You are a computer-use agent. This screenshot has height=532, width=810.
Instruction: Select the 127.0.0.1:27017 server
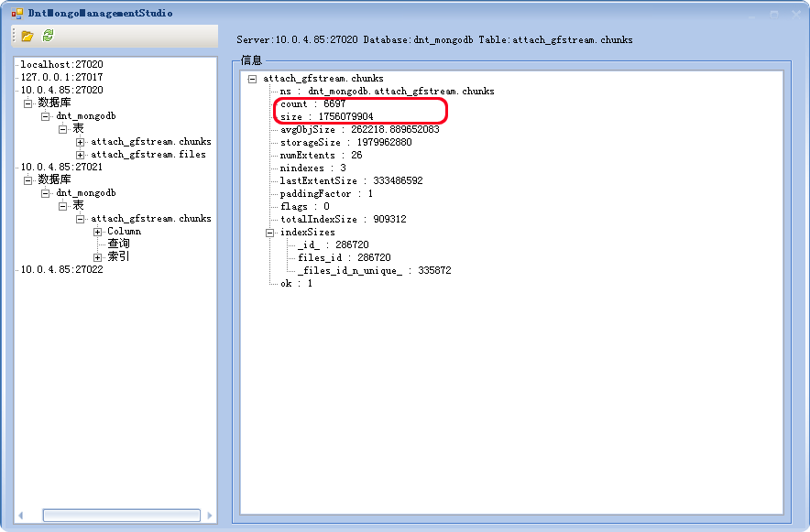(x=61, y=78)
